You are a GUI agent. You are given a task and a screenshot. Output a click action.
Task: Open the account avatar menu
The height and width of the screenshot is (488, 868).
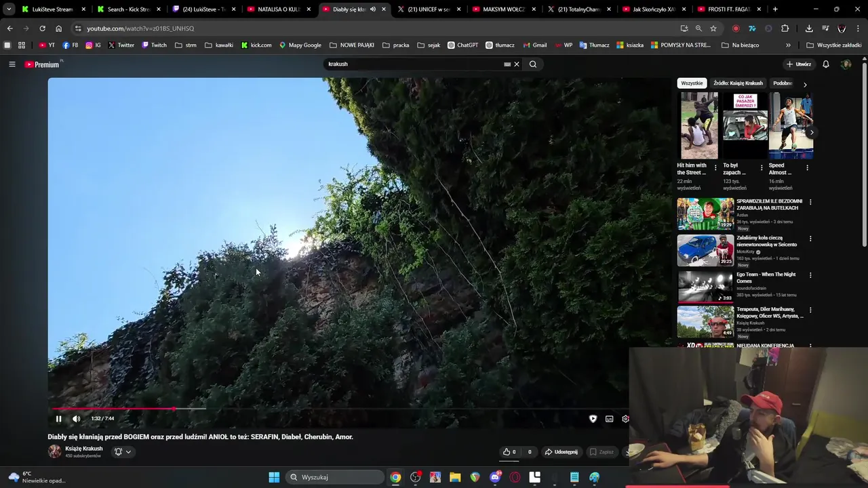coord(846,64)
